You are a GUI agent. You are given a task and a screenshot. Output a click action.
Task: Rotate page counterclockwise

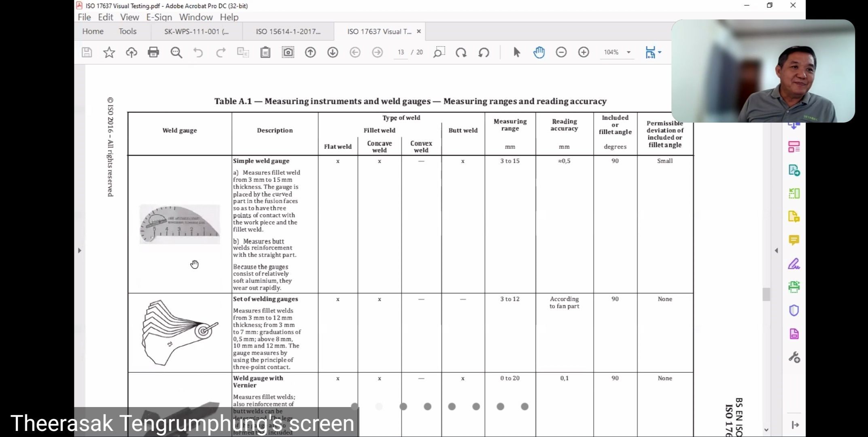click(x=484, y=52)
